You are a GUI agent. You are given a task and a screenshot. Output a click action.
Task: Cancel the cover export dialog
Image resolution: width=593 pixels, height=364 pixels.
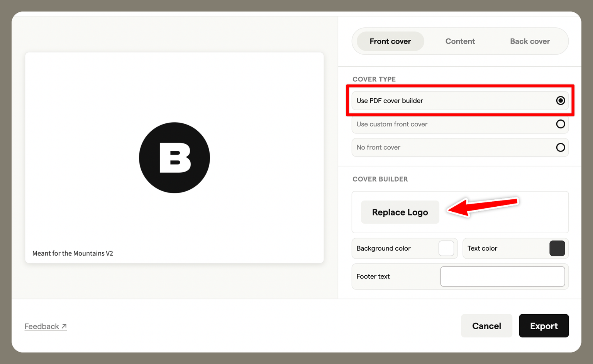486,326
